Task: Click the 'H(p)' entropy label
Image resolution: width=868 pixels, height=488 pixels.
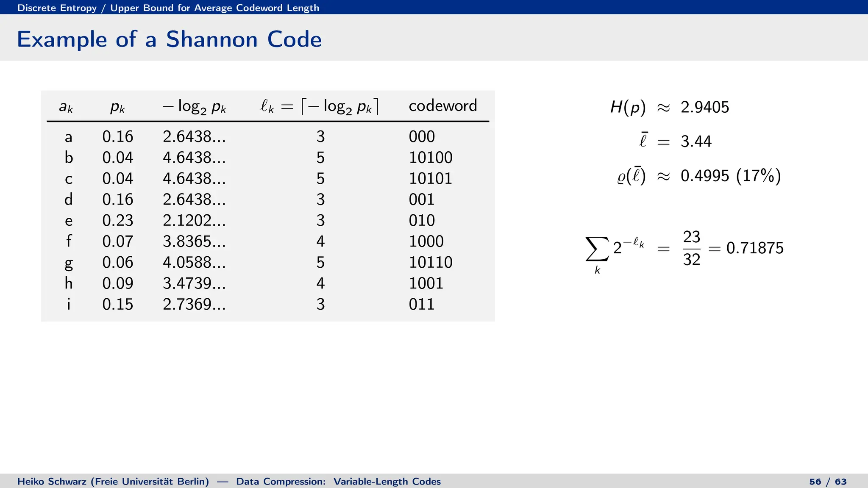Action: 628,107
